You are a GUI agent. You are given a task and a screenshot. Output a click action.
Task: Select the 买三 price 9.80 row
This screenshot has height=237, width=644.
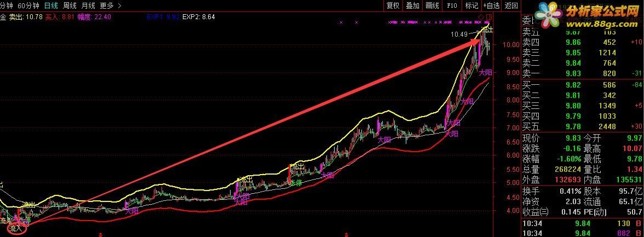coord(582,106)
